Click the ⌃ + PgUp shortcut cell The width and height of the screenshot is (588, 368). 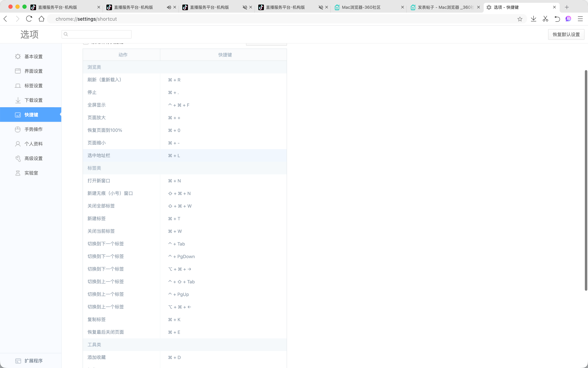coord(178,295)
